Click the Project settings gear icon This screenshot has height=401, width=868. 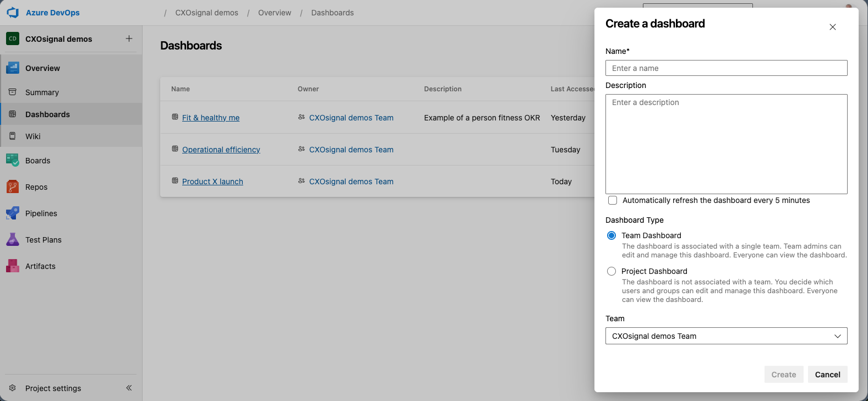tap(13, 388)
